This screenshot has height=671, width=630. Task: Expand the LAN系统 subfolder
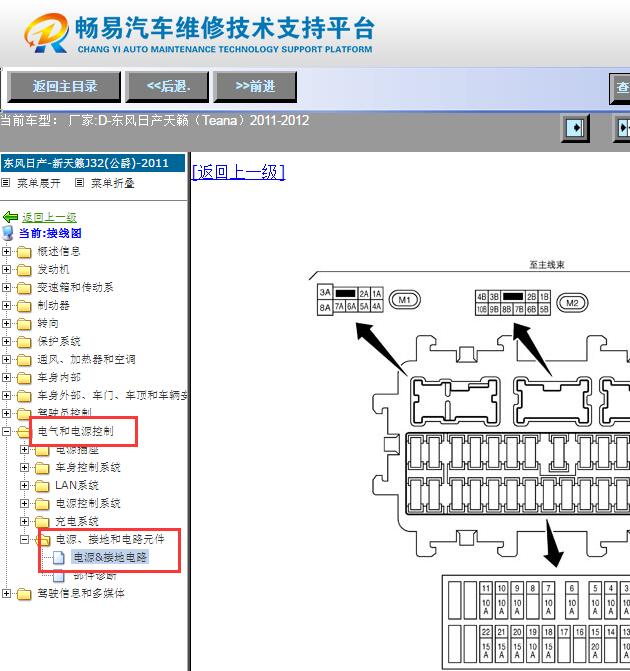(x=24, y=485)
